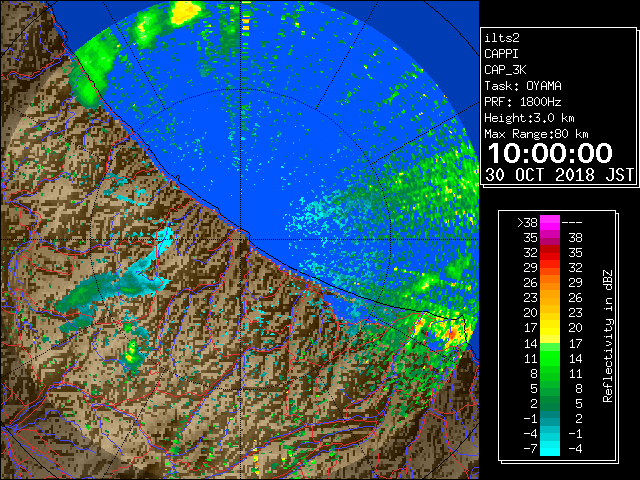The height and width of the screenshot is (480, 640).
Task: Click the 'CAP_3K' text line
Action: coord(505,70)
